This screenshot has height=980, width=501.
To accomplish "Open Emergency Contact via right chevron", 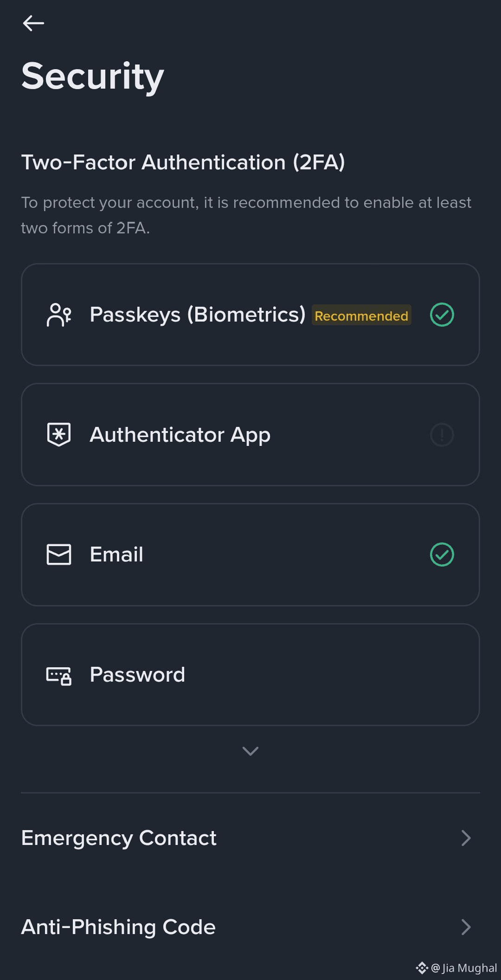I will point(466,838).
